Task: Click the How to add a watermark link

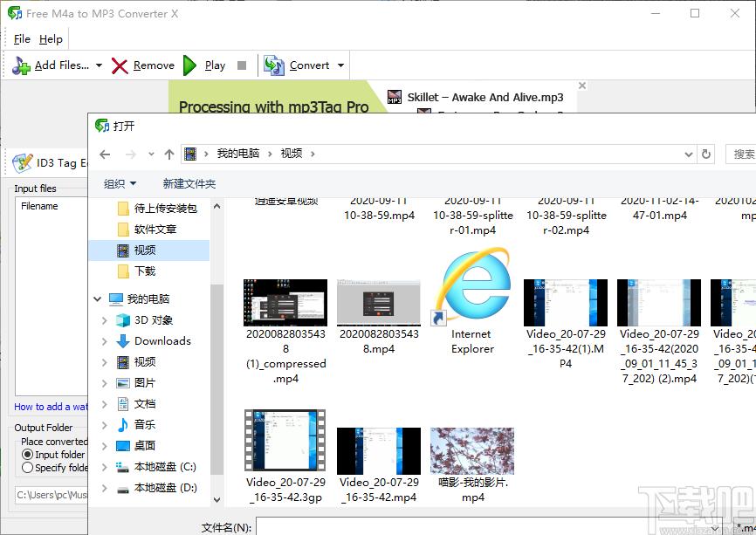Action: 52,407
